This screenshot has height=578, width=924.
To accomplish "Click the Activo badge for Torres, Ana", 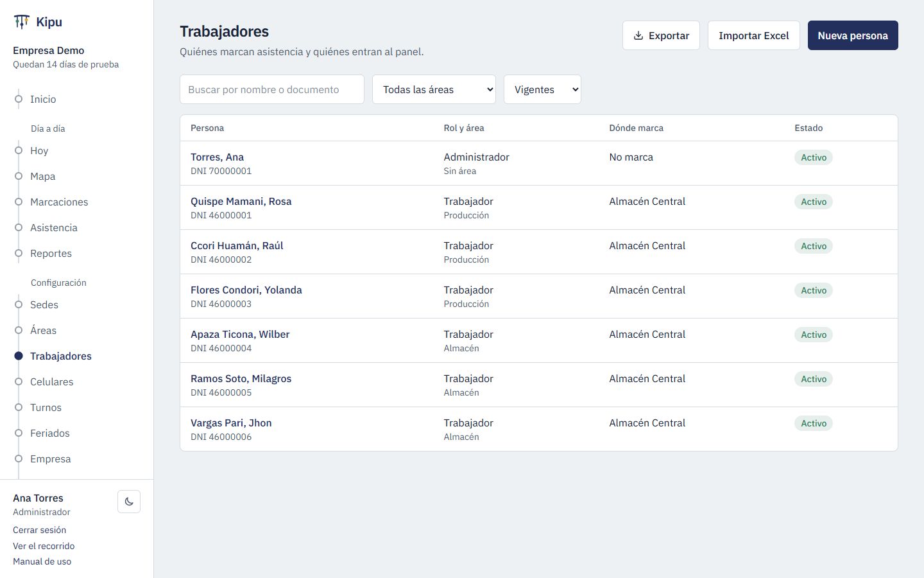I will coord(814,157).
